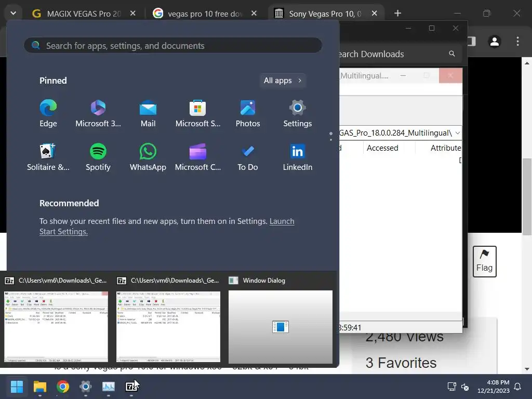
Task: Close the vegas pro 10 search tab
Action: (254, 13)
